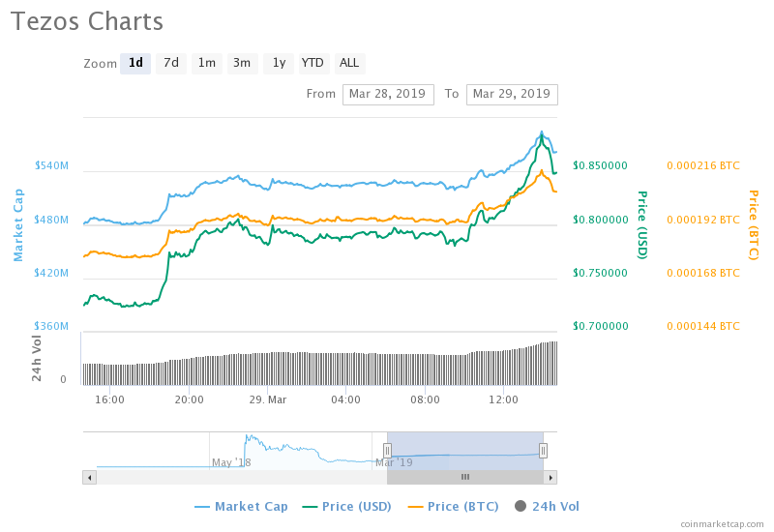Select the 1y zoom range

278,63
